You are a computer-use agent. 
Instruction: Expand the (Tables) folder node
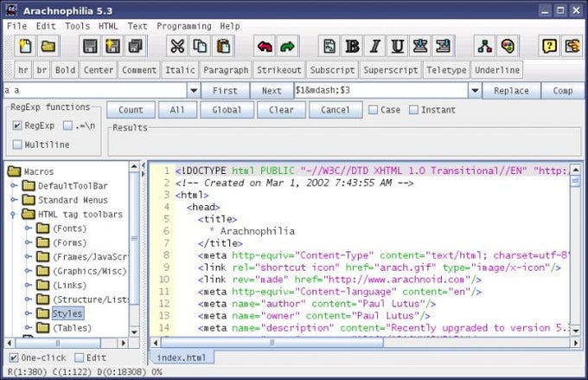point(29,327)
